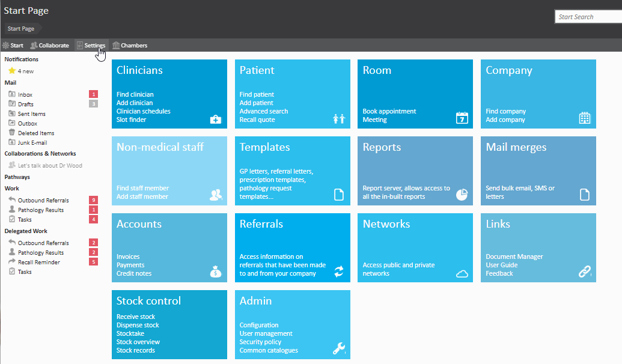Click Advanced search on Patient tile

click(264, 111)
